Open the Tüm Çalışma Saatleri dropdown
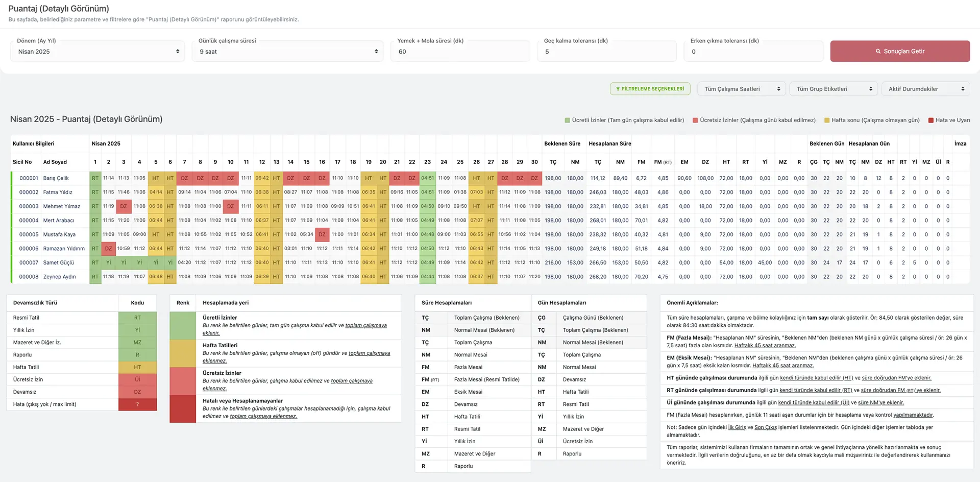The image size is (980, 482). coord(741,89)
